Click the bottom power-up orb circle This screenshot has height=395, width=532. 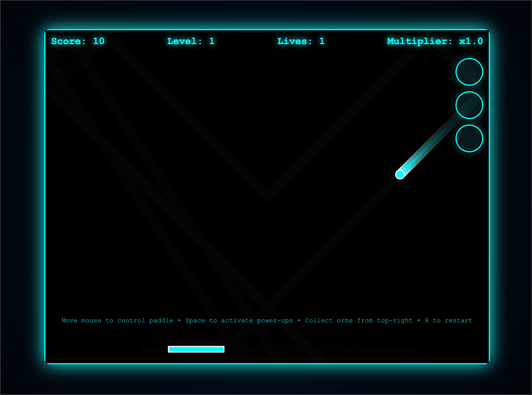click(469, 138)
